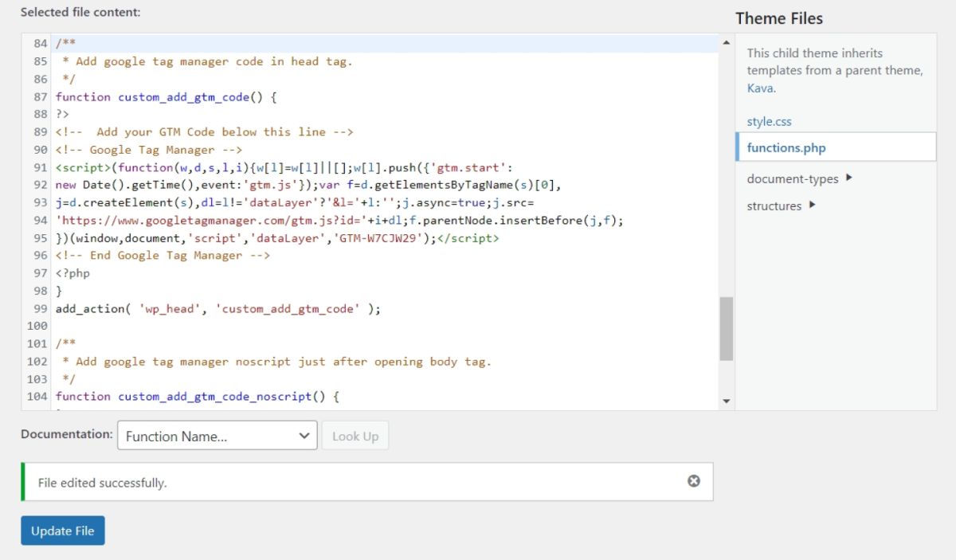Click the Look Up button
The image size is (956, 560).
(x=355, y=436)
